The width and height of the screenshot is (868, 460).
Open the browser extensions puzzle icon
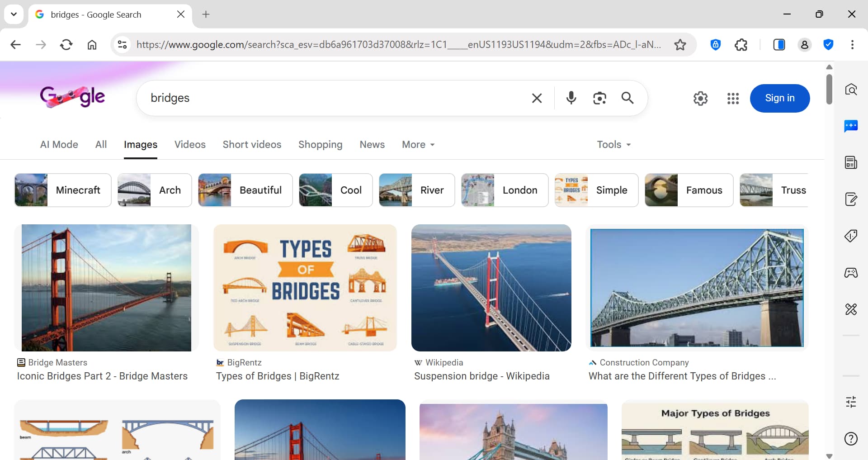tap(741, 44)
